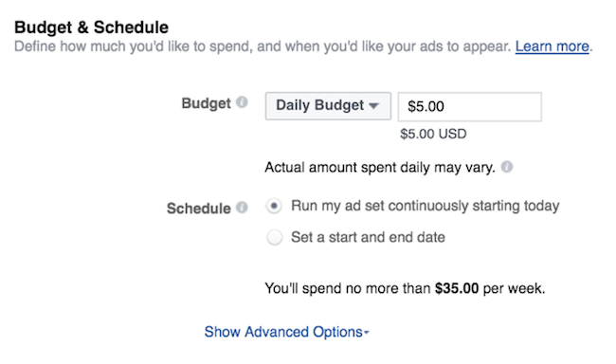Click the '$5.00 USD' text under the budget field
Viewport: 616px width, 364px height.
[433, 134]
